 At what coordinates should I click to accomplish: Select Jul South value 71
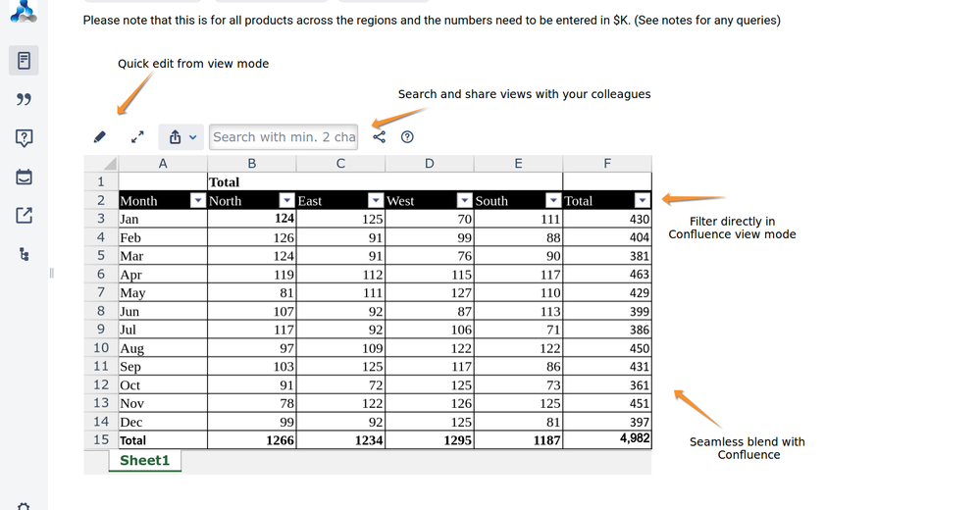tap(518, 330)
